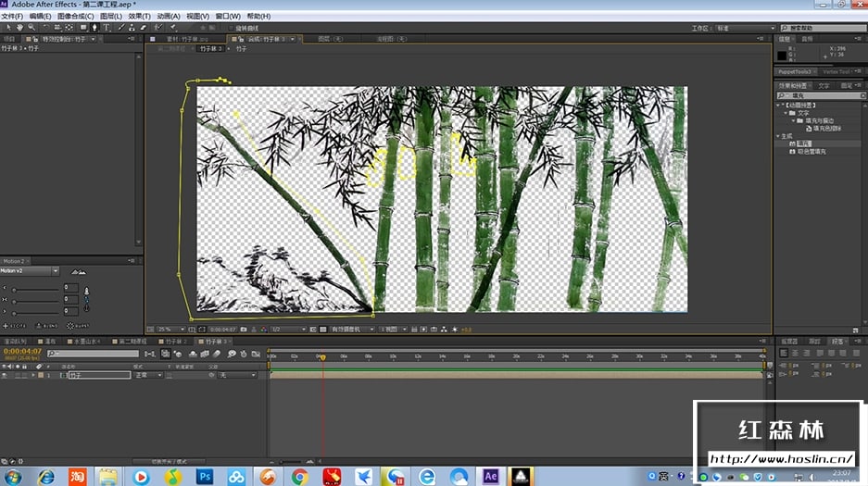Open Photoshop from the taskbar

point(205,476)
